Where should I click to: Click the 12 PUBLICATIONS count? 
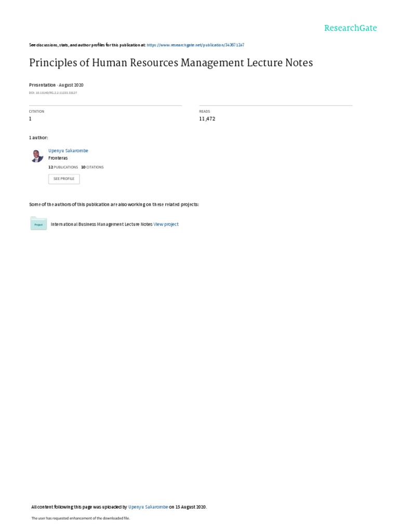click(63, 167)
